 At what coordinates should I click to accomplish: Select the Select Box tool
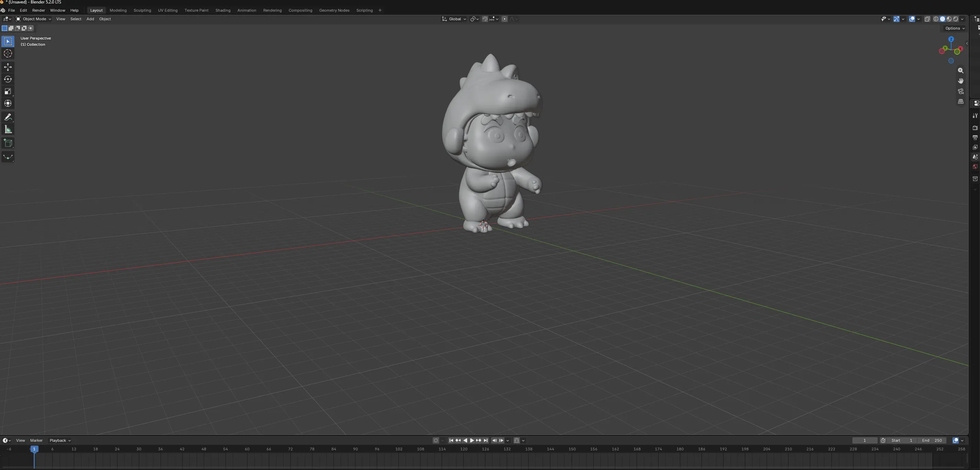pos(8,41)
